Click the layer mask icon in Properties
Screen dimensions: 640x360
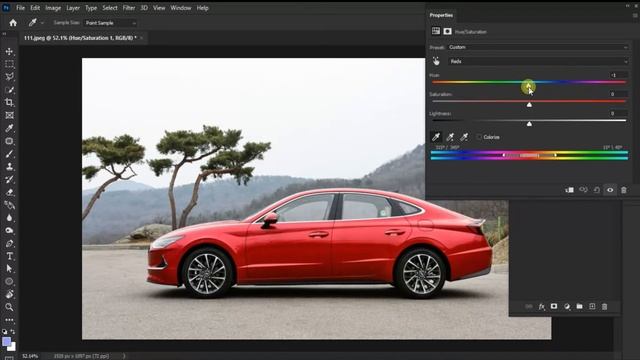pos(447,31)
